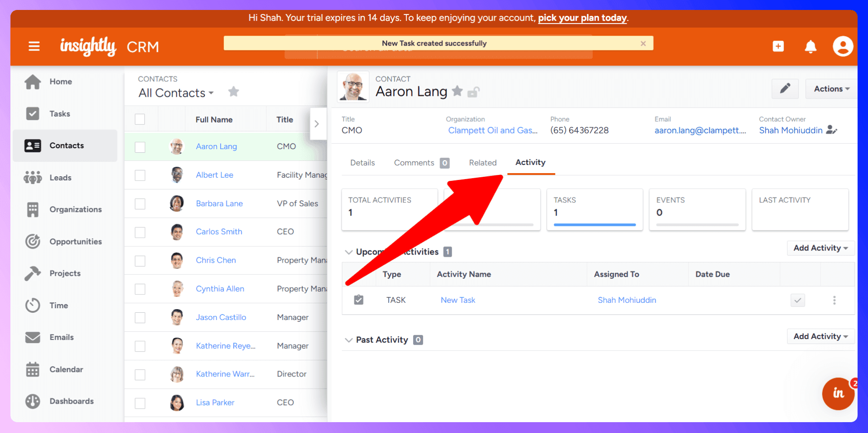Click the aaron.lang@clampett email link
This screenshot has width=868, height=433.
point(700,130)
